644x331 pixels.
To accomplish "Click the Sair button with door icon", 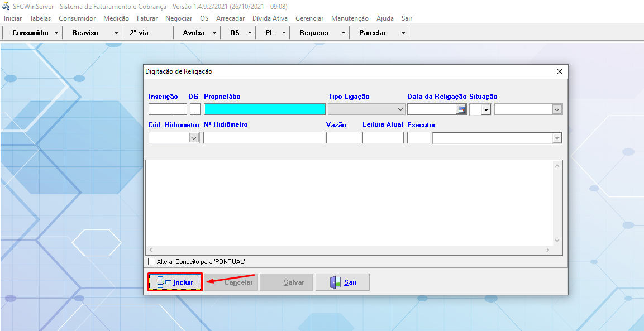I will click(342, 282).
